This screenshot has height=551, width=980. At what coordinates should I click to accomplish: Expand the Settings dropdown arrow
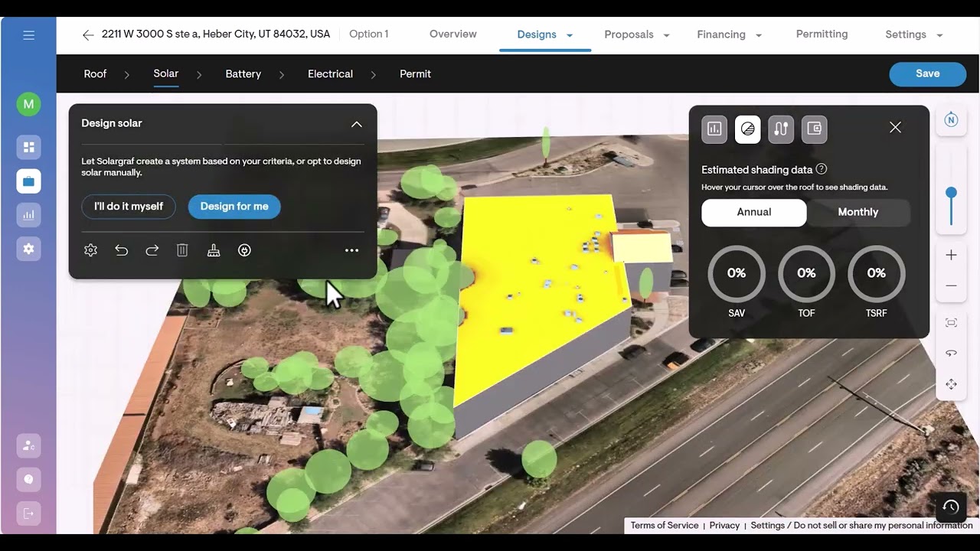tap(939, 35)
